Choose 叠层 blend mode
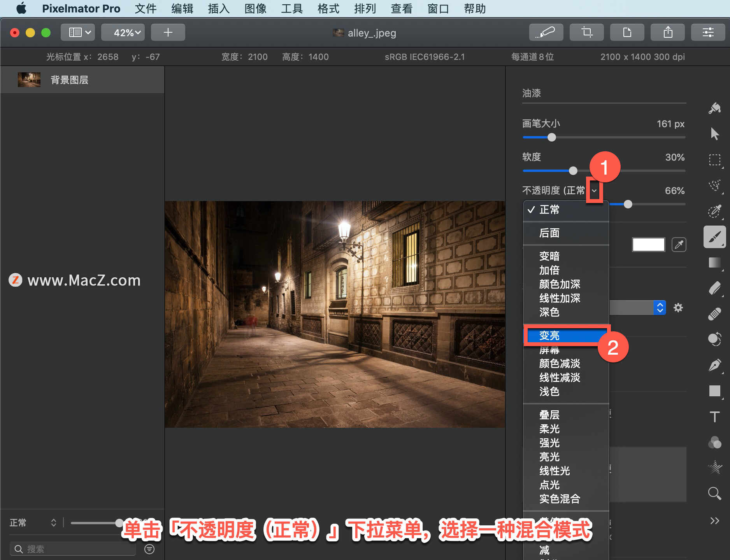730x560 pixels. pyautogui.click(x=566, y=415)
